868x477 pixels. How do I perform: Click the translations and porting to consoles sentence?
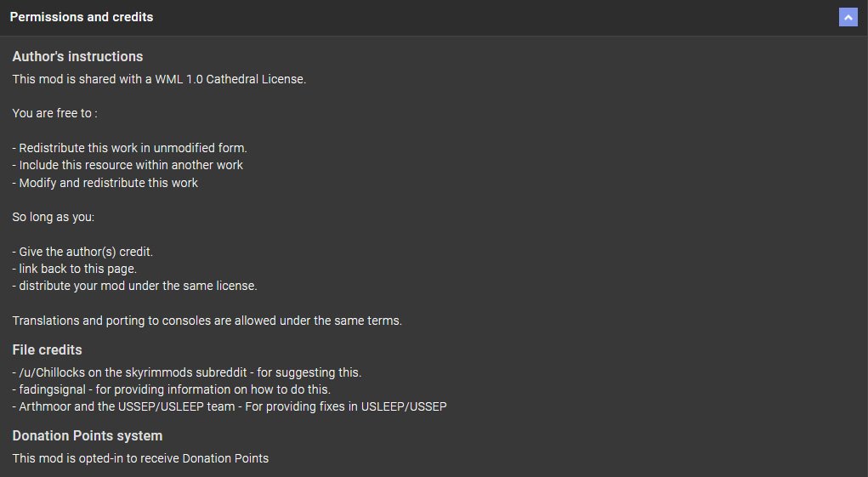[207, 321]
